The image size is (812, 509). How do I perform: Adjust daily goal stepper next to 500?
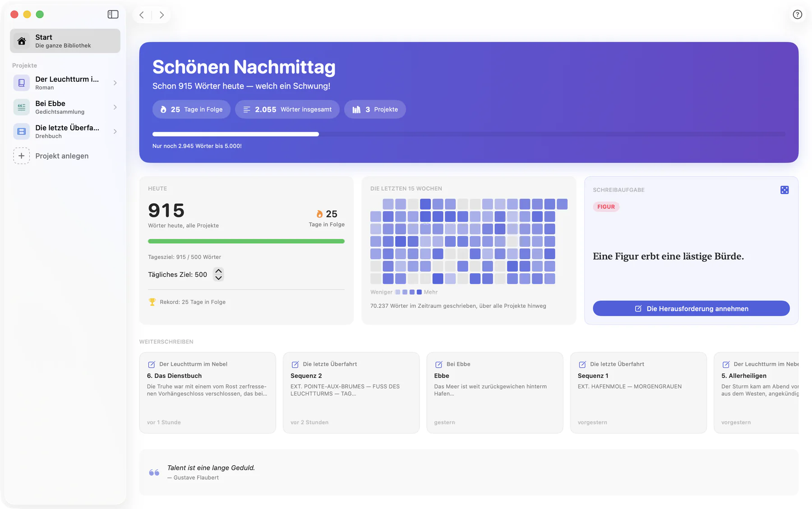(218, 274)
